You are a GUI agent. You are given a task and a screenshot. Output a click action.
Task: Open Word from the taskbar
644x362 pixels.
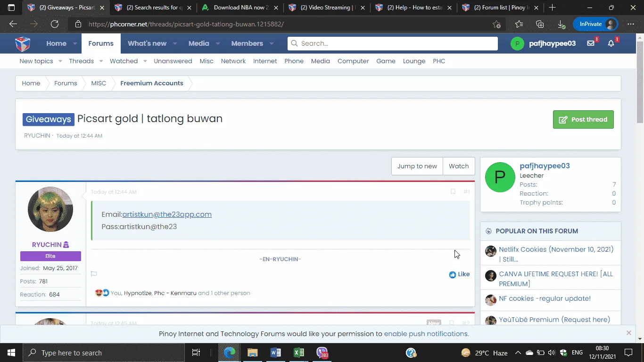click(x=276, y=353)
